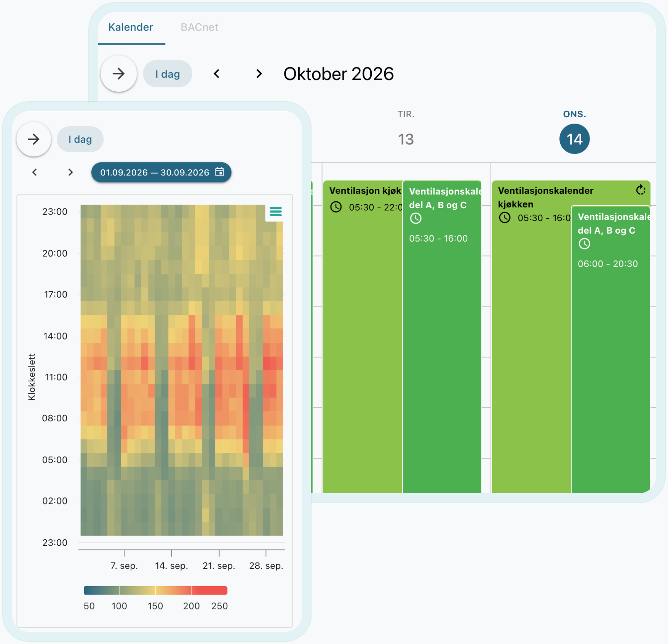The width and height of the screenshot is (668, 644).
Task: Go to previous date range in heatmap panel
Action: 35,172
